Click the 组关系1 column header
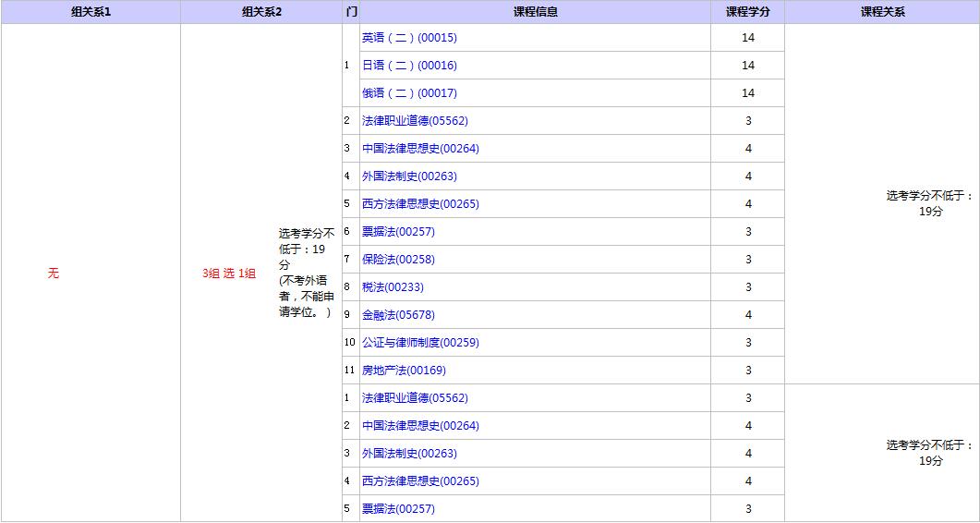This screenshot has width=980, height=523. 91,12
